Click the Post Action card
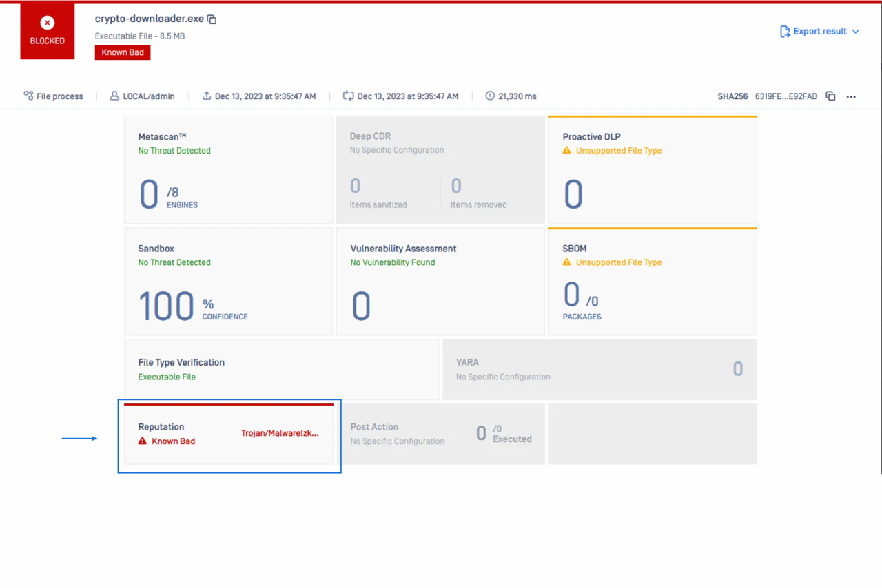 (440, 434)
